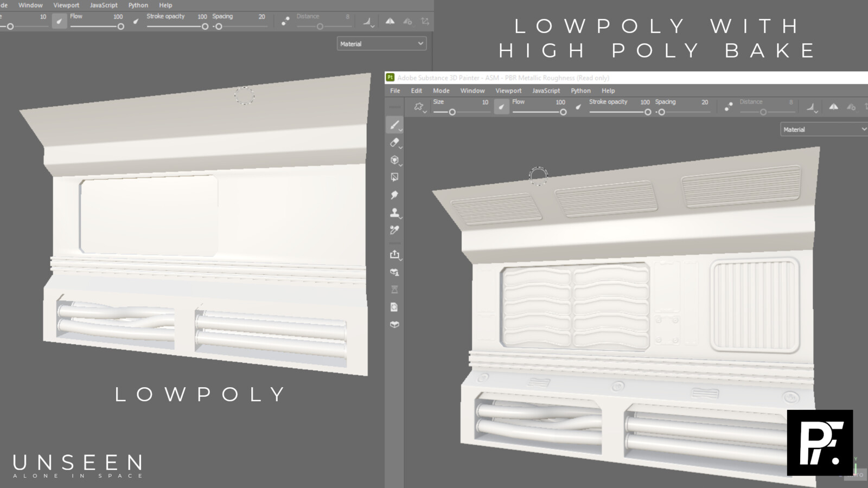Click the resource updater icon in right toolbar

tap(394, 272)
